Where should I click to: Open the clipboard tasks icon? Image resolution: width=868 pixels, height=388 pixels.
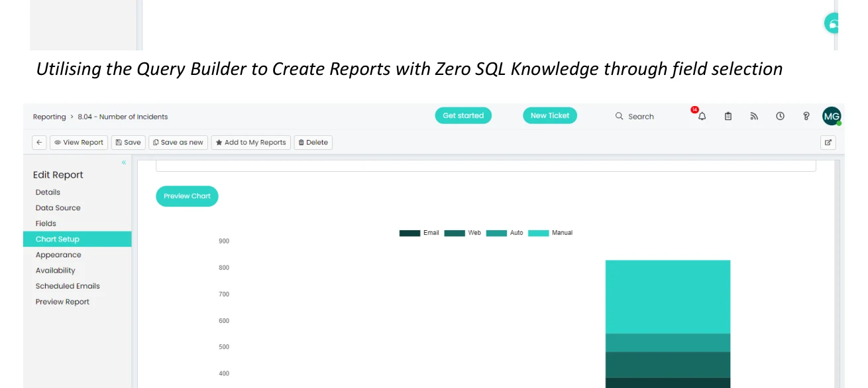click(728, 116)
